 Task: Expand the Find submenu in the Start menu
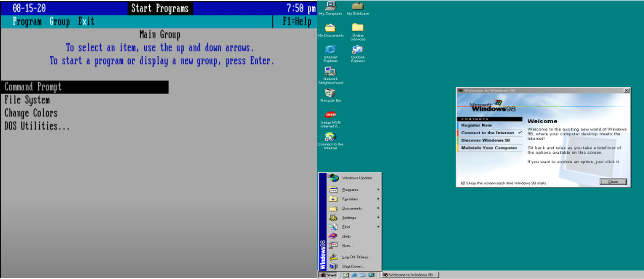pyautogui.click(x=354, y=227)
